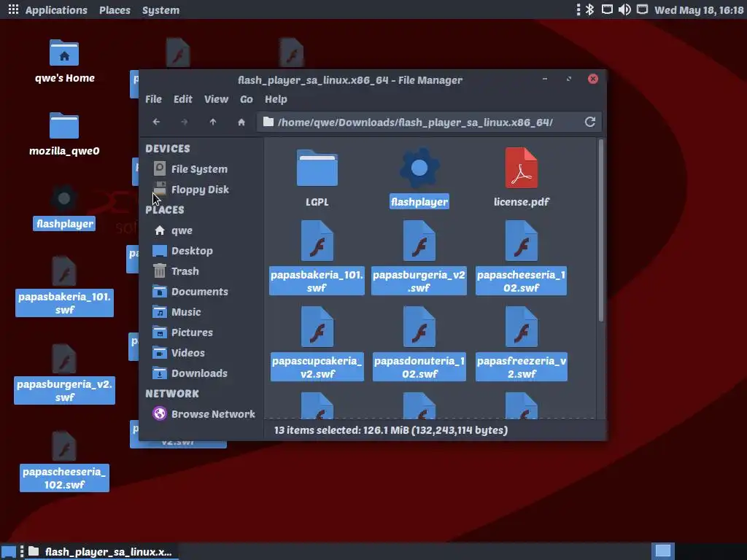Reload the current folder view
Image resolution: width=747 pixels, height=560 pixels.
(589, 122)
